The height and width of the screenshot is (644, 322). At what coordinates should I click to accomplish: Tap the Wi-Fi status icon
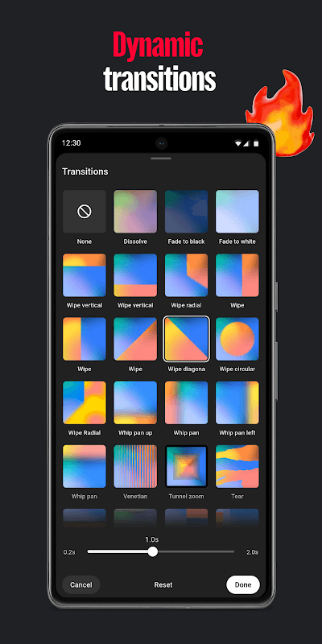click(x=237, y=143)
